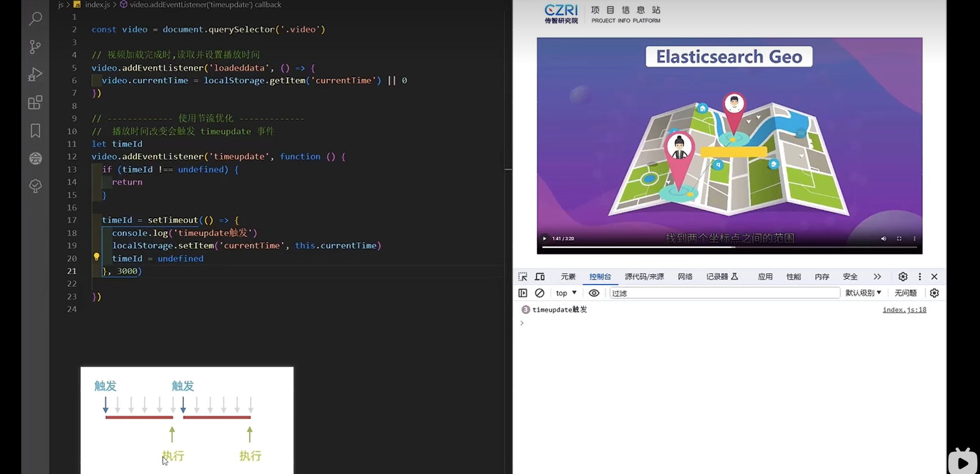
Task: Toggle live expression eye icon
Action: tap(594, 293)
